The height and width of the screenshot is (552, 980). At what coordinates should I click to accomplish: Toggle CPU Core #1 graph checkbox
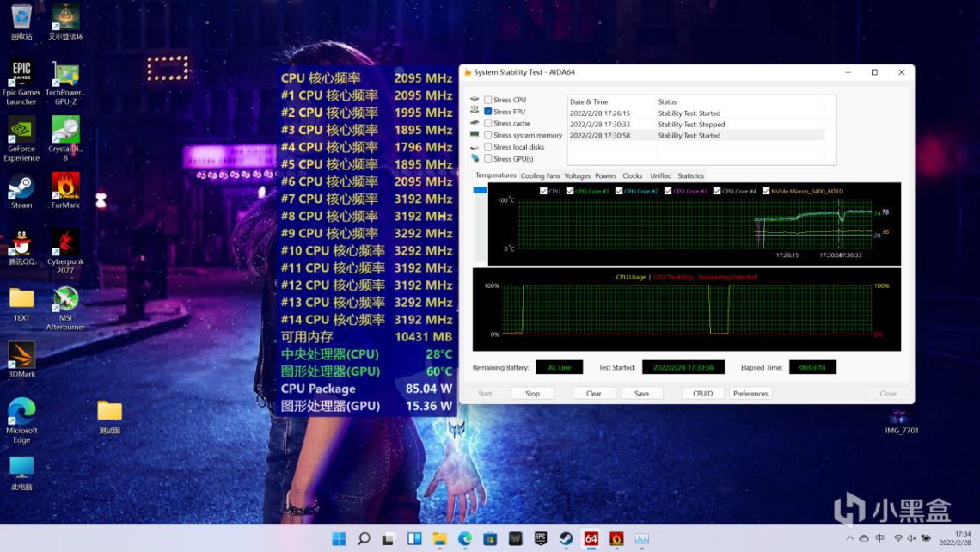coord(569,191)
